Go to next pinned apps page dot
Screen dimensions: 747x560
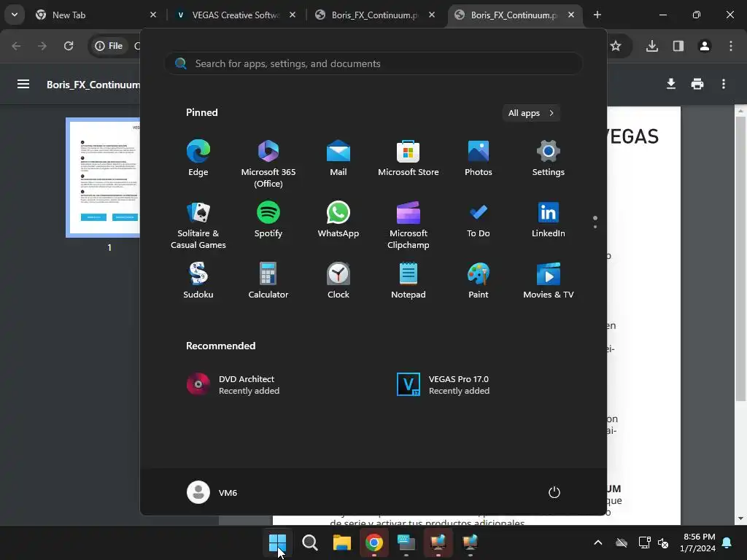point(595,227)
